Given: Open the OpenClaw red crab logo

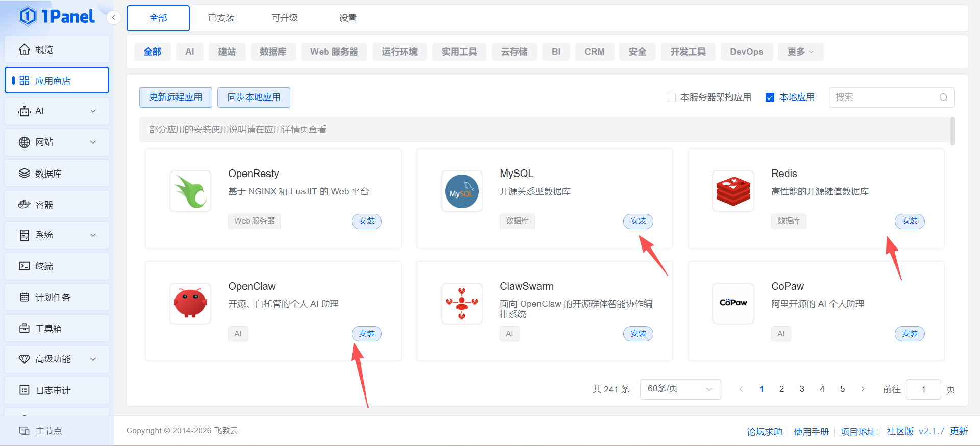Looking at the screenshot, I should pyautogui.click(x=190, y=304).
